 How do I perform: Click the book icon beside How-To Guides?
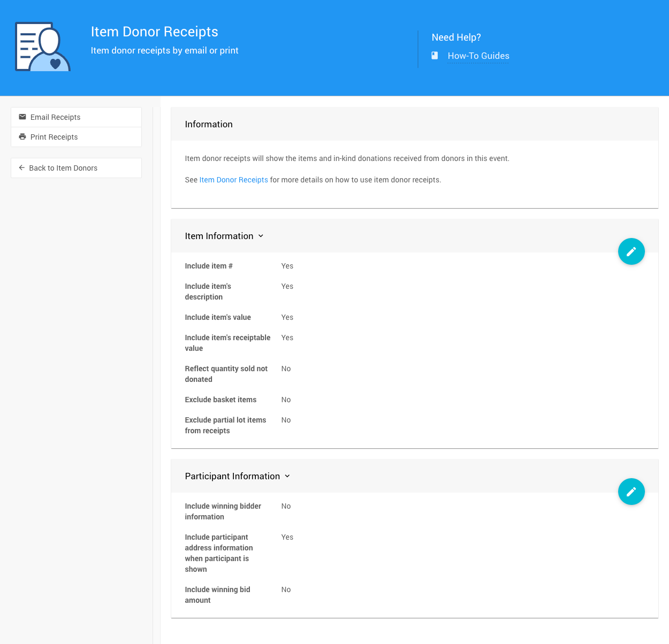point(435,56)
